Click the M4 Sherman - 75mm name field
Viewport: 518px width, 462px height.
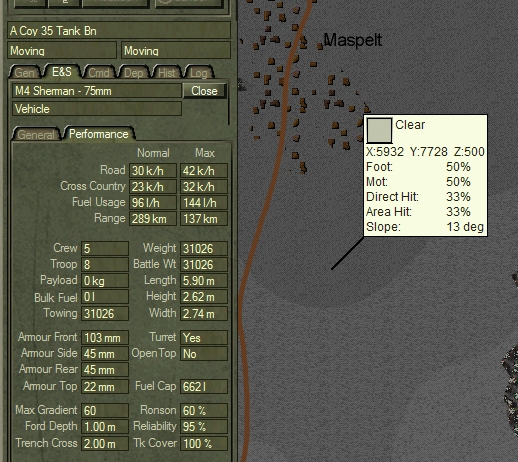(97, 91)
